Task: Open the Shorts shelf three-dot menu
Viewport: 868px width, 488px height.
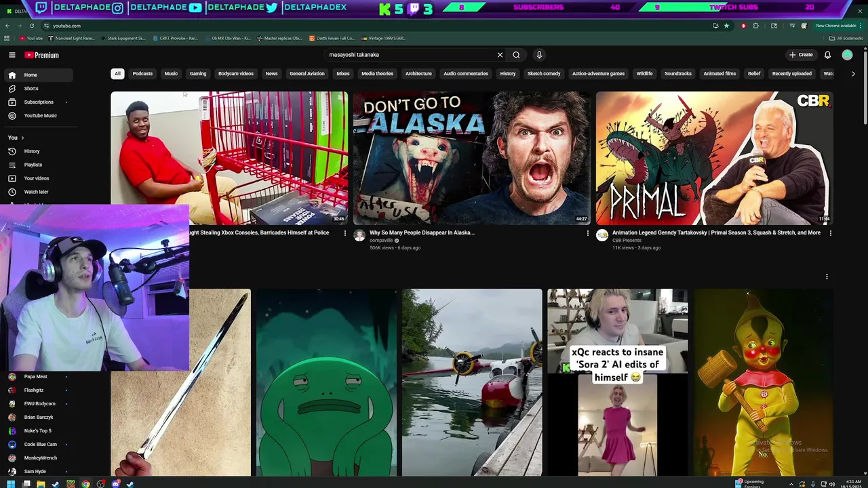Action: (827, 277)
